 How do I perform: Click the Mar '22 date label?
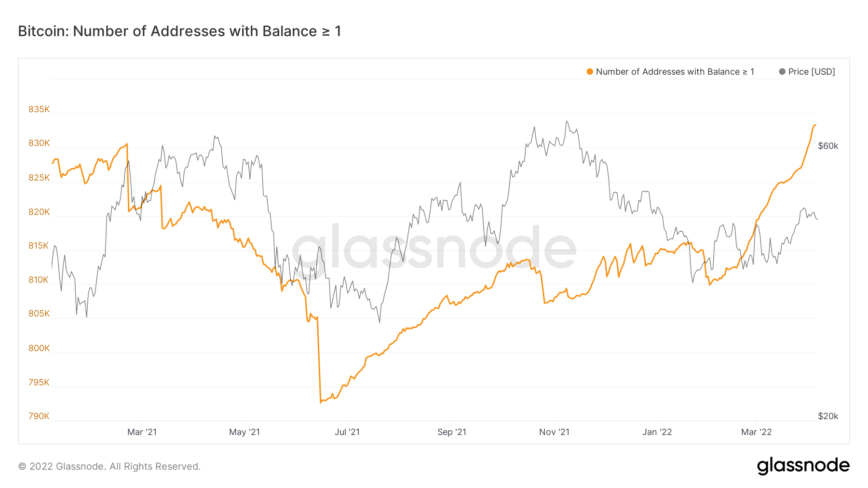(756, 432)
